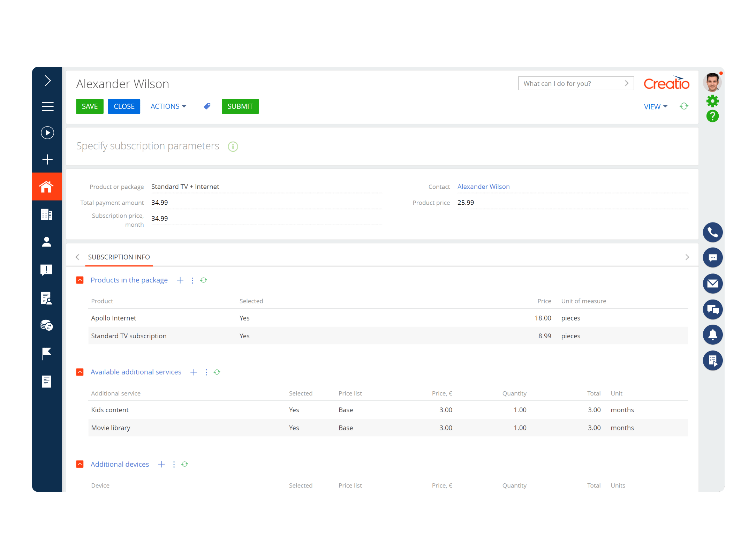Viewport: 756px width, 558px height.
Task: Open the email panel icon
Action: (713, 284)
